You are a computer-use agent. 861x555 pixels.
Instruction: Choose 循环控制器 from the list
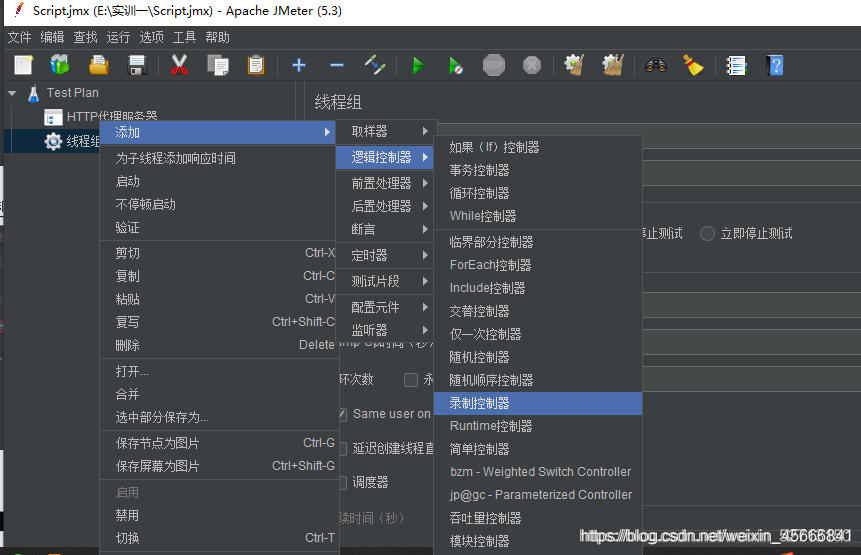point(538,194)
